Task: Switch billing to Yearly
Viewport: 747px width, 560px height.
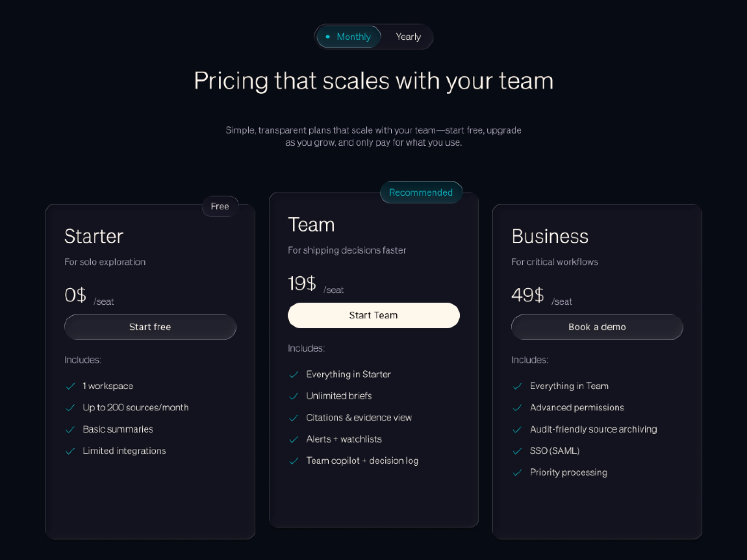Action: [408, 37]
